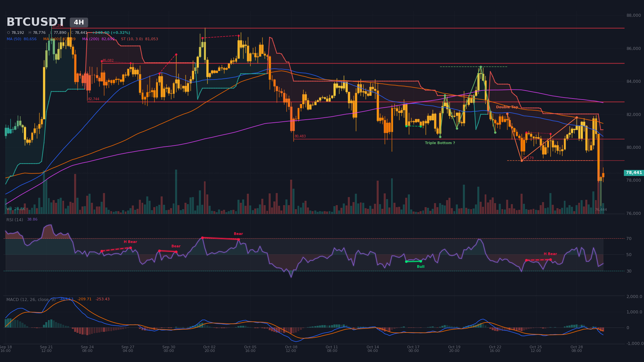Click the H Bear label near Sep 27

tap(130, 242)
